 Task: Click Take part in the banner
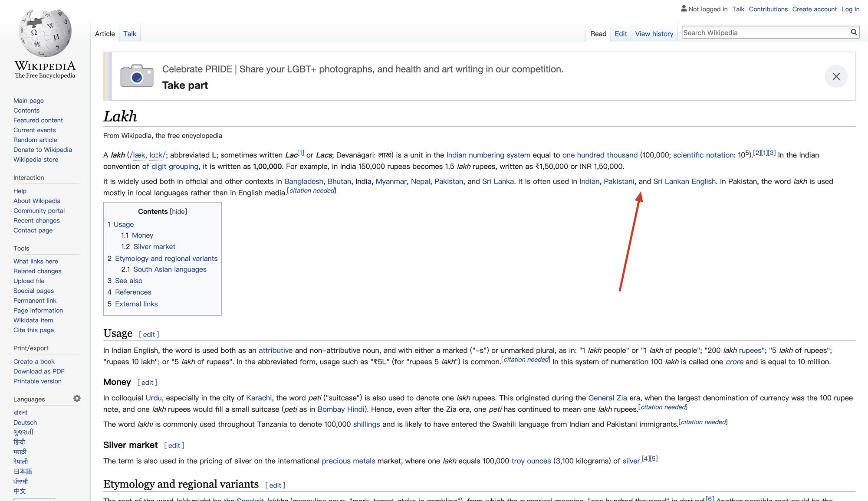click(185, 85)
